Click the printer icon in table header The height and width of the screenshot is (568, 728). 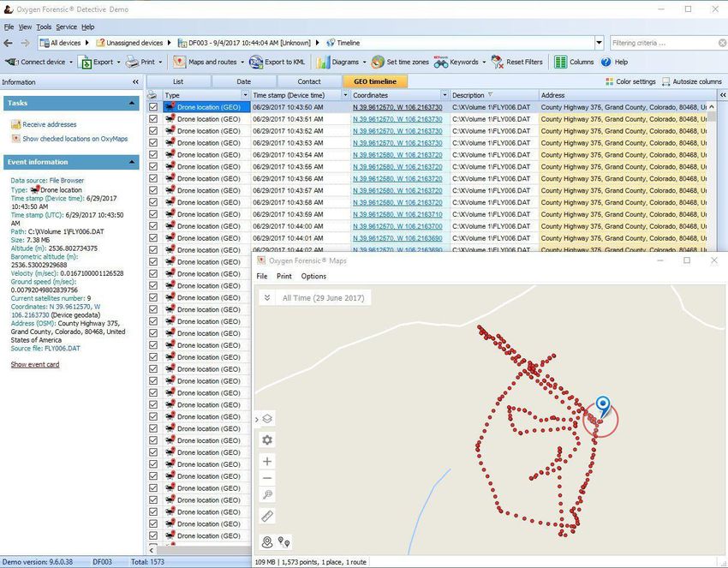coord(152,95)
